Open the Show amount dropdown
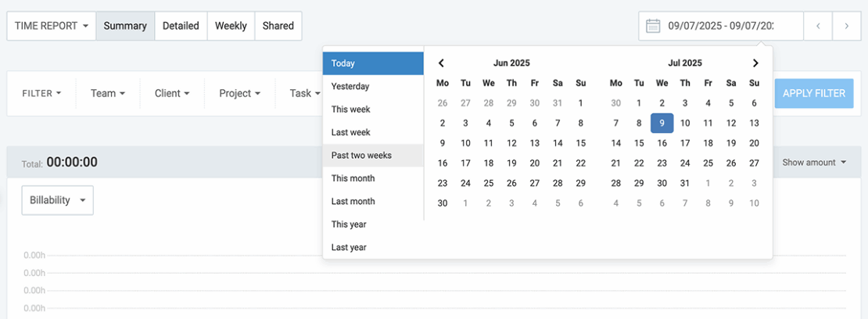Image resolution: width=868 pixels, height=319 pixels. 814,163
